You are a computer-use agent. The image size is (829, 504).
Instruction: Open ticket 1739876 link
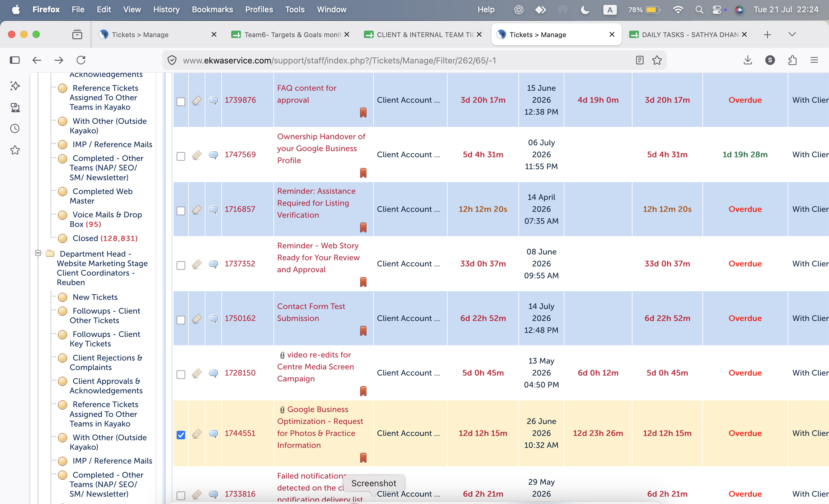pos(240,100)
